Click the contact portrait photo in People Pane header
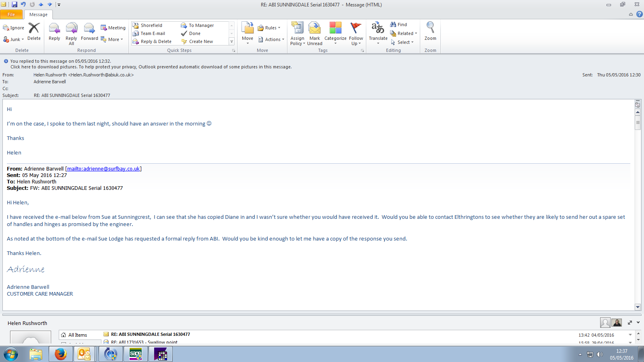 (617, 323)
